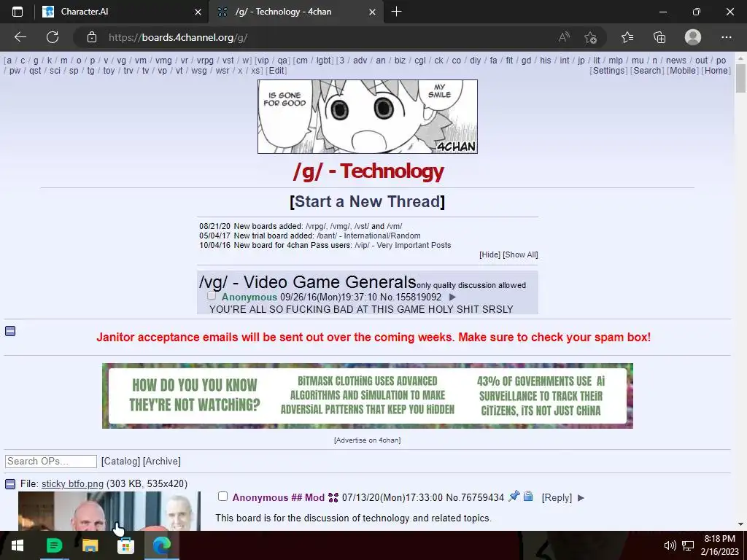Screen dimensions: 747x560
Task: Open /bant/ International/Random link
Action: coord(368,236)
